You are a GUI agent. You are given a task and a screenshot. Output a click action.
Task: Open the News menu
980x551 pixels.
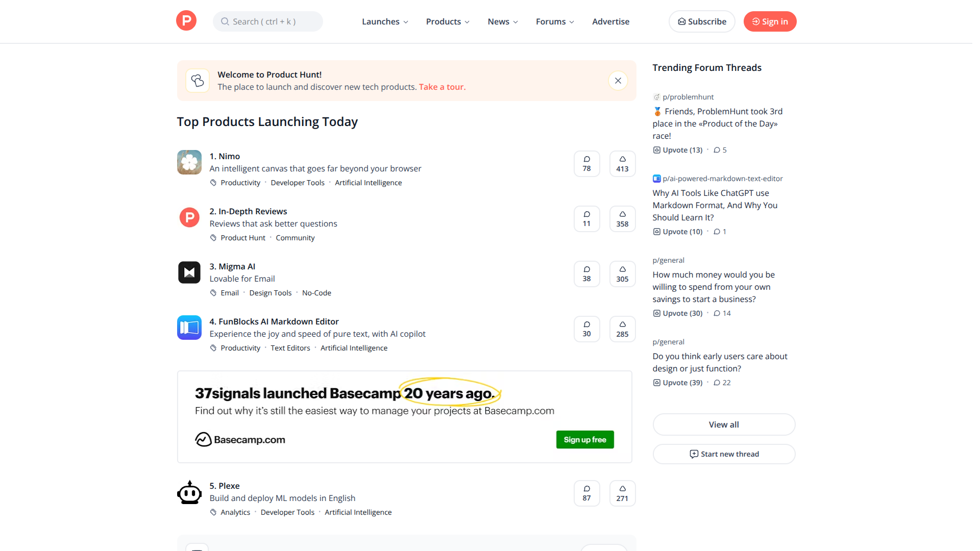pos(502,21)
